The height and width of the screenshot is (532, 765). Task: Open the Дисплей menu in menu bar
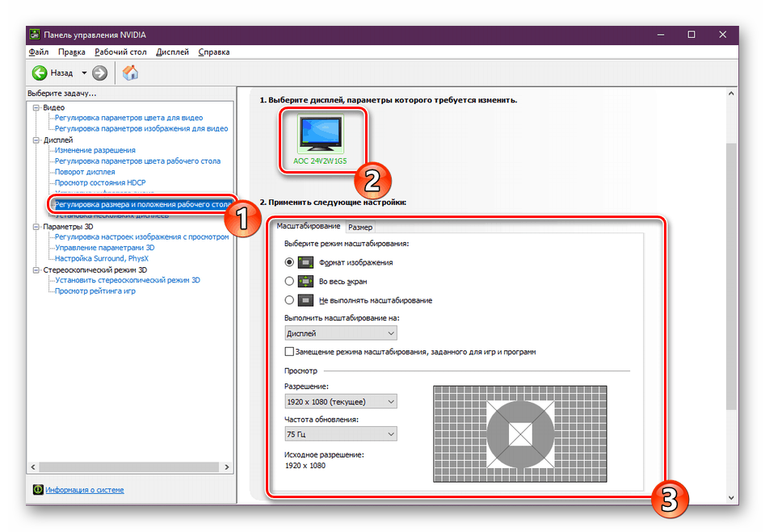tap(172, 52)
